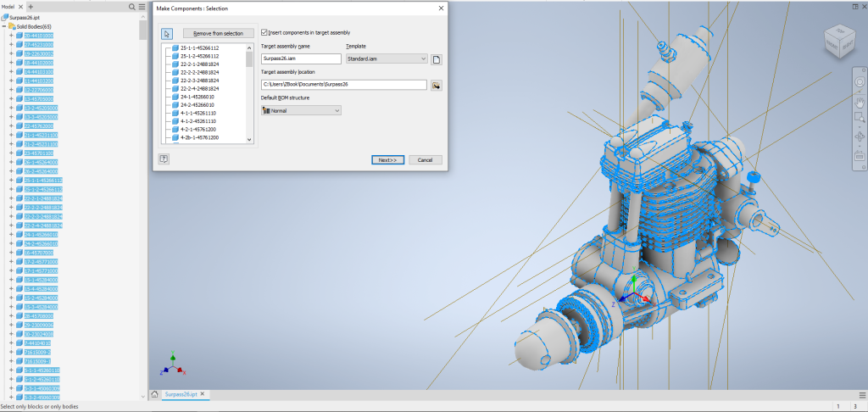Select the Orbit tool in navigation bar

(859, 136)
